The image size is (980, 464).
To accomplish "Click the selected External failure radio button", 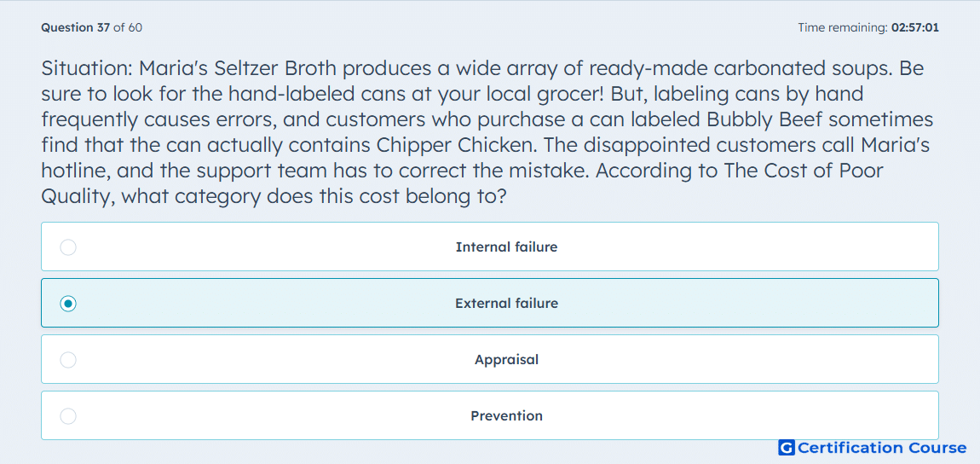I will pos(68,304).
